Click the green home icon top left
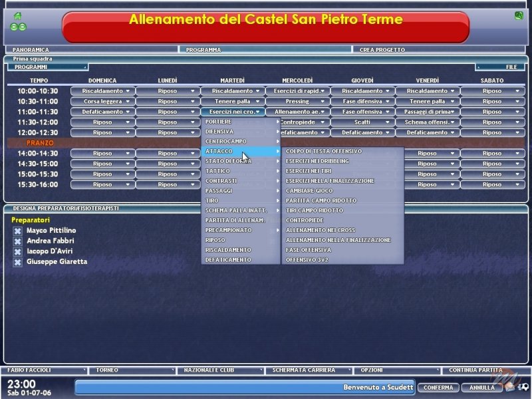Image resolution: width=532 pixels, height=399 pixels. click(x=17, y=15)
